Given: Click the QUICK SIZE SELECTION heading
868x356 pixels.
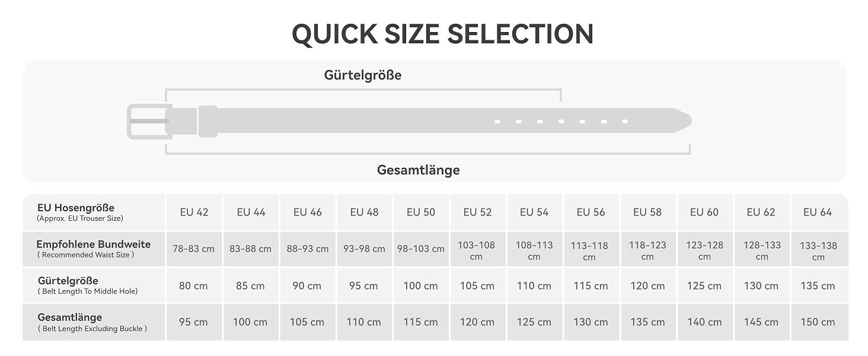Looking at the screenshot, I should 442,34.
